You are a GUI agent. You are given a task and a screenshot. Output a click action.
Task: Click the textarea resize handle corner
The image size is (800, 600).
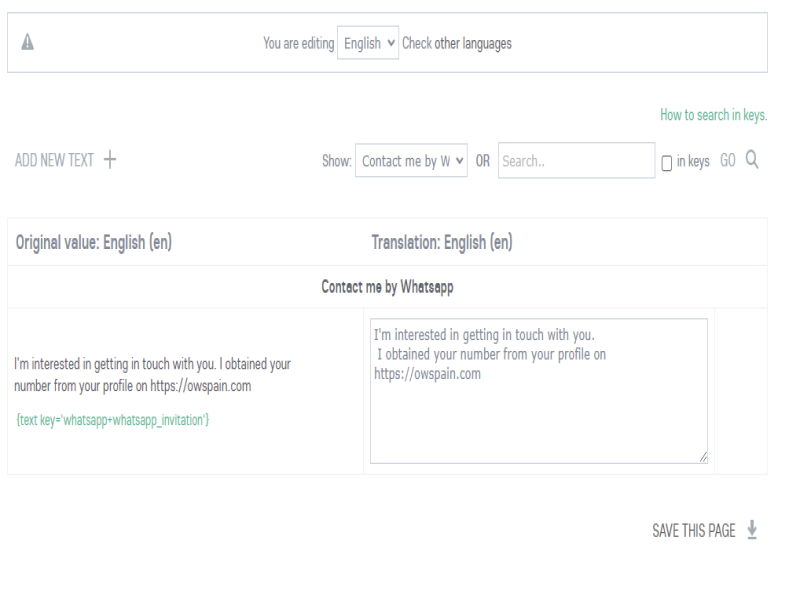(701, 457)
